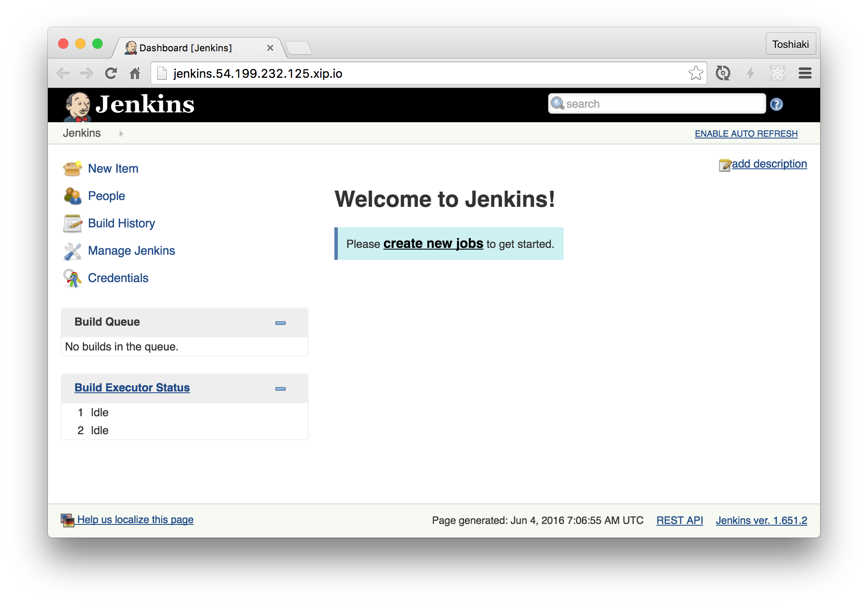The image size is (868, 606).
Task: Open the REST API link
Action: (679, 521)
